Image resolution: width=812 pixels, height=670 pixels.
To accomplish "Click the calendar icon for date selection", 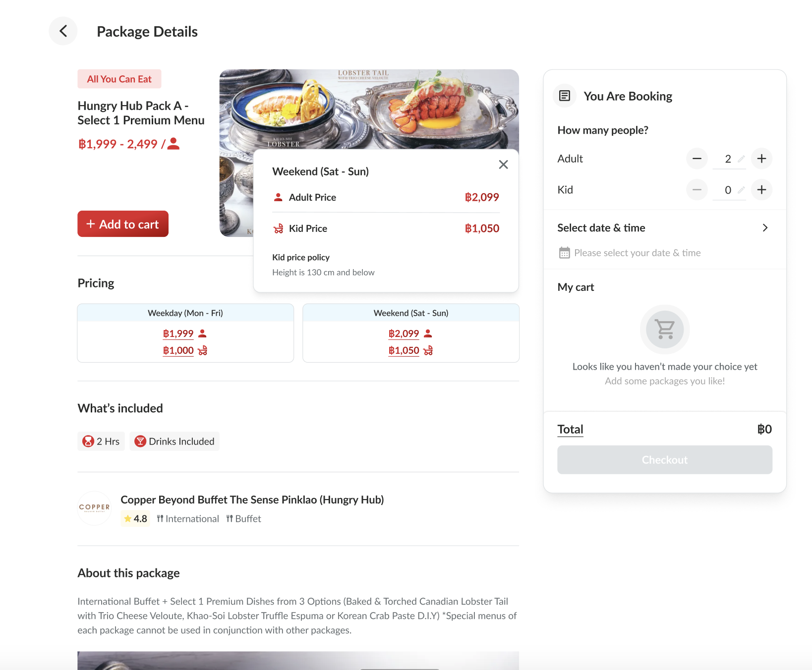I will click(x=564, y=253).
